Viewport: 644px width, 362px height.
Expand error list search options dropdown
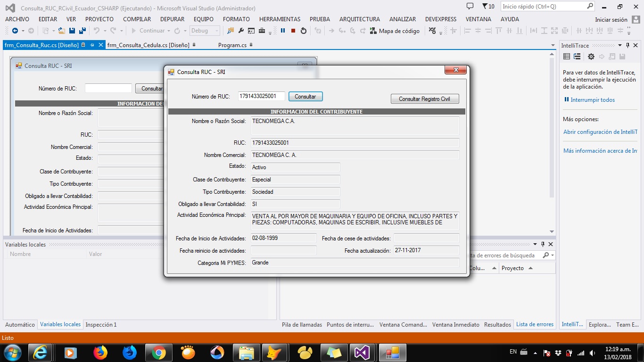(553, 255)
